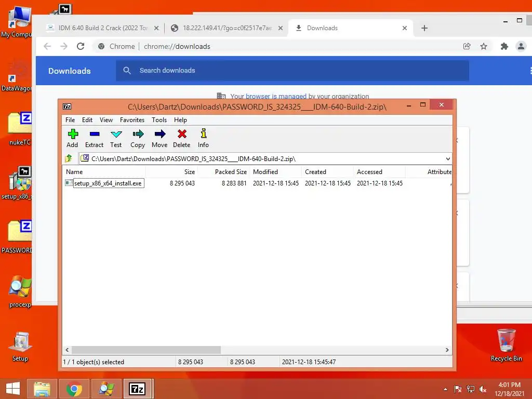The width and height of the screenshot is (532, 399).
Task: Close the Chrome Downloads tab
Action: tap(404, 28)
